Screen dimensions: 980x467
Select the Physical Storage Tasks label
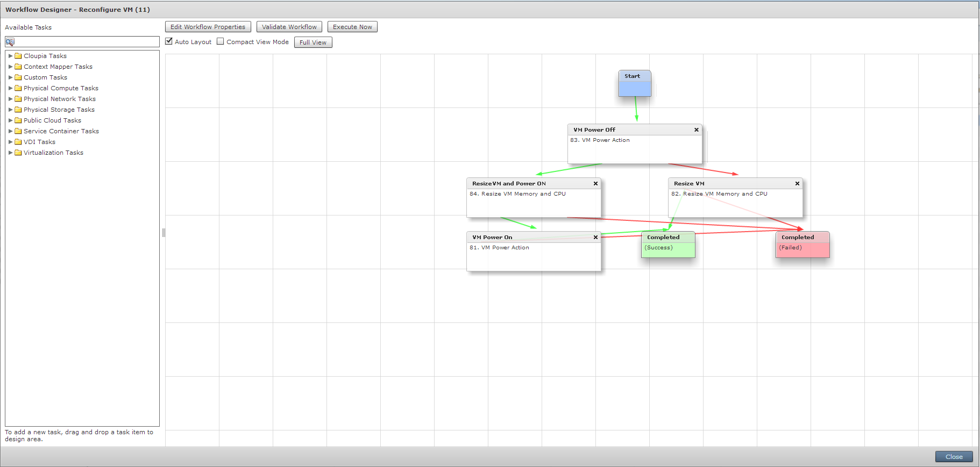[59, 110]
